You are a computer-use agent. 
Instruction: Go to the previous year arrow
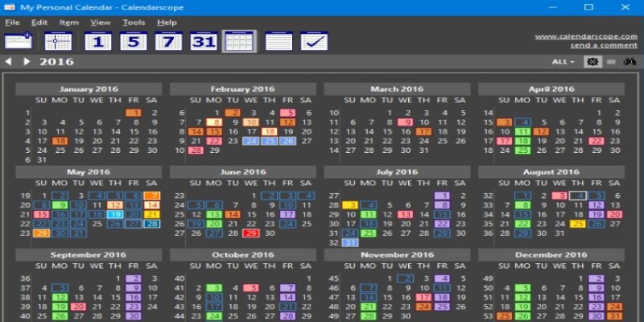pyautogui.click(x=8, y=62)
